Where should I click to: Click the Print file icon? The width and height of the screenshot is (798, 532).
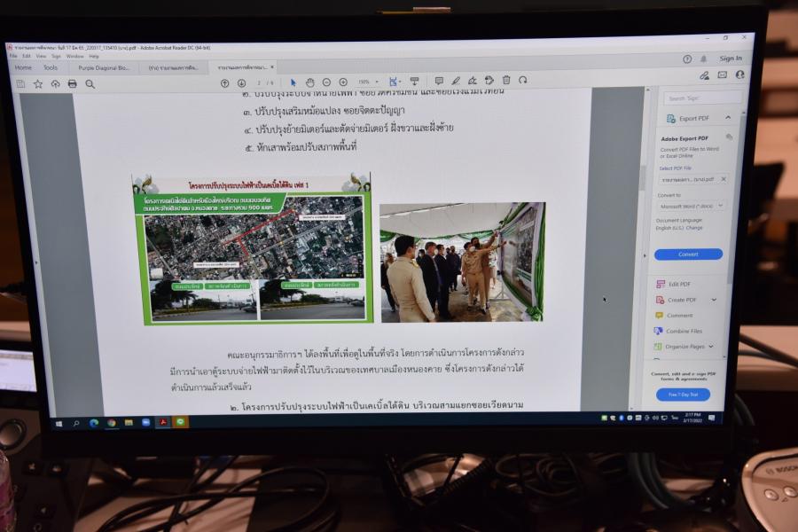pyautogui.click(x=73, y=83)
